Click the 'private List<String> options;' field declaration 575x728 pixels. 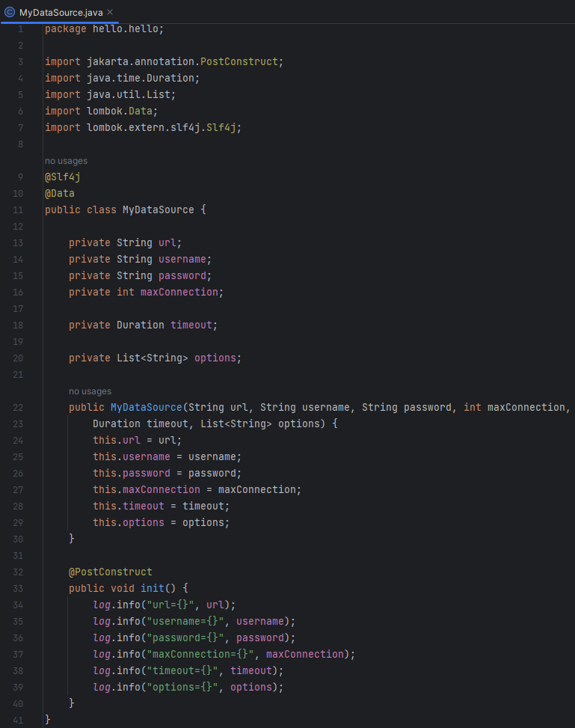[155, 358]
